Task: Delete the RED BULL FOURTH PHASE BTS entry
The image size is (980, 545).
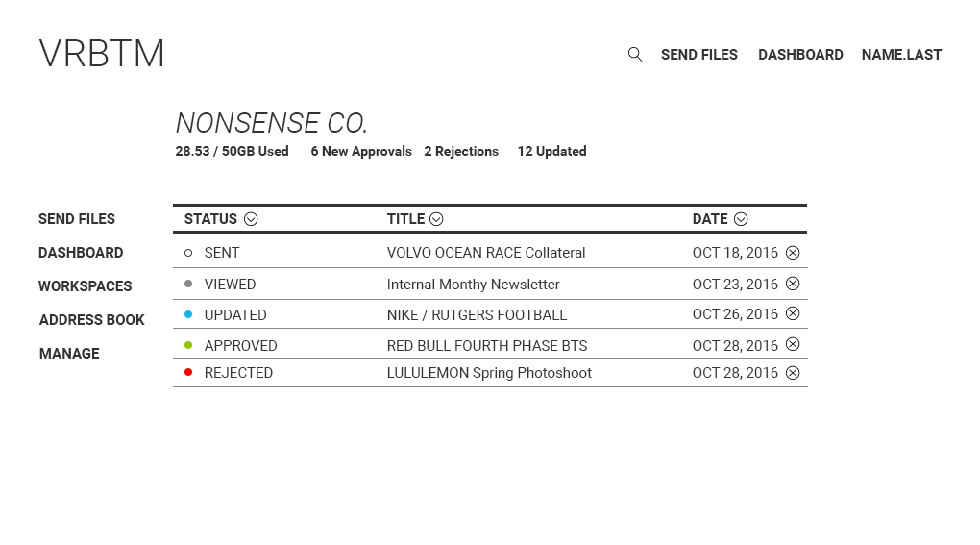Action: click(793, 344)
